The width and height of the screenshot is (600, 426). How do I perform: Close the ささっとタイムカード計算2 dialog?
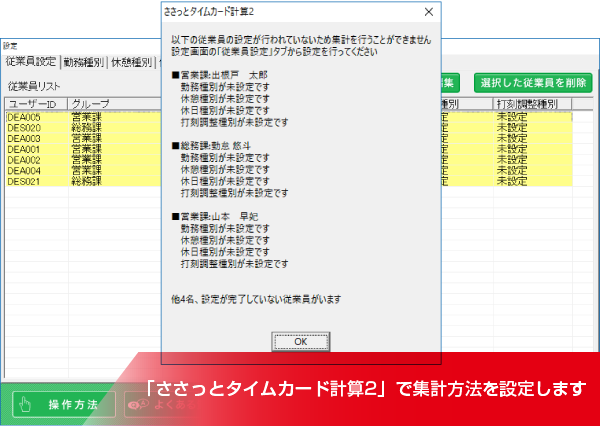click(x=429, y=12)
